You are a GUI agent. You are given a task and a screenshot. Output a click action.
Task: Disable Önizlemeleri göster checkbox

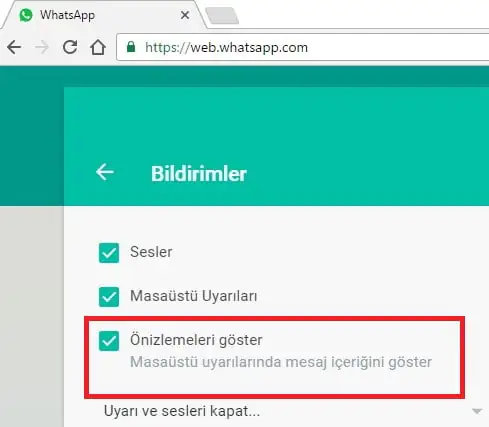pos(109,341)
